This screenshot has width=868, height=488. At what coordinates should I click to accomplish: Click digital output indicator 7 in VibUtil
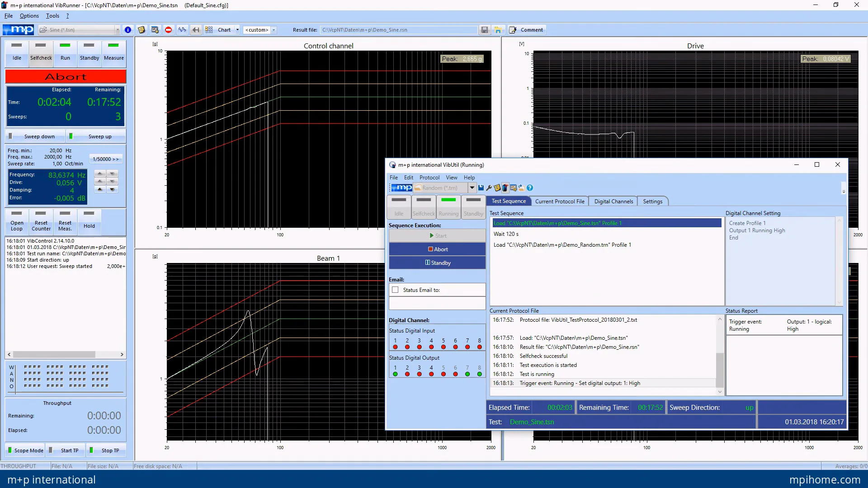point(467,374)
